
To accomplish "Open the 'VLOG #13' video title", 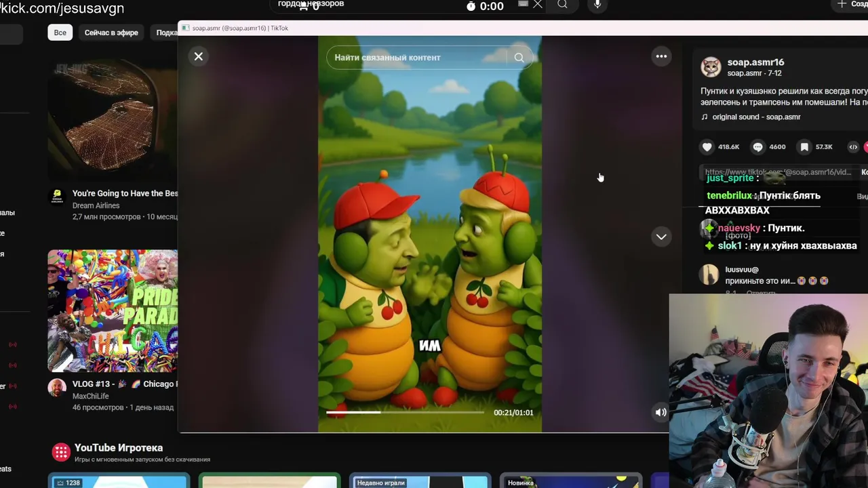I will click(x=125, y=384).
